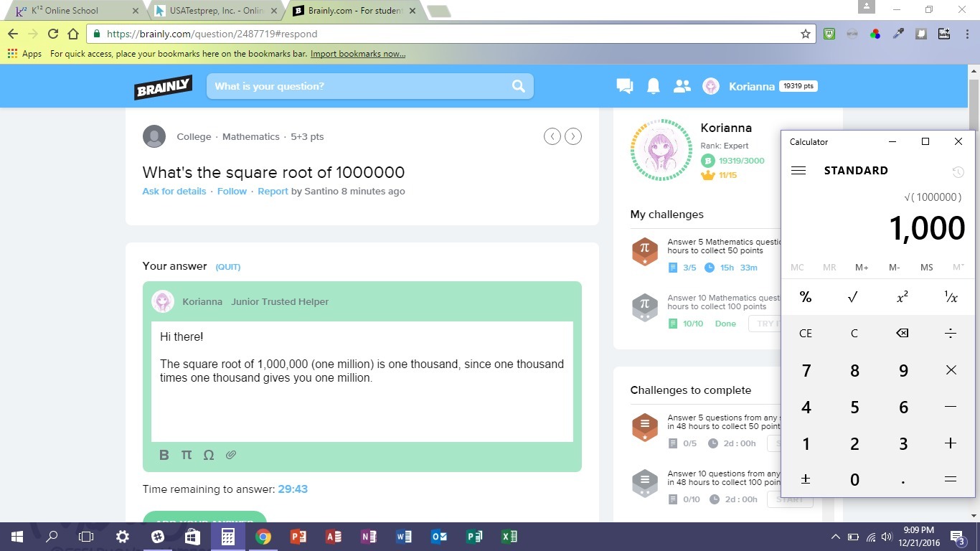Click the Brainly logo

[164, 87]
